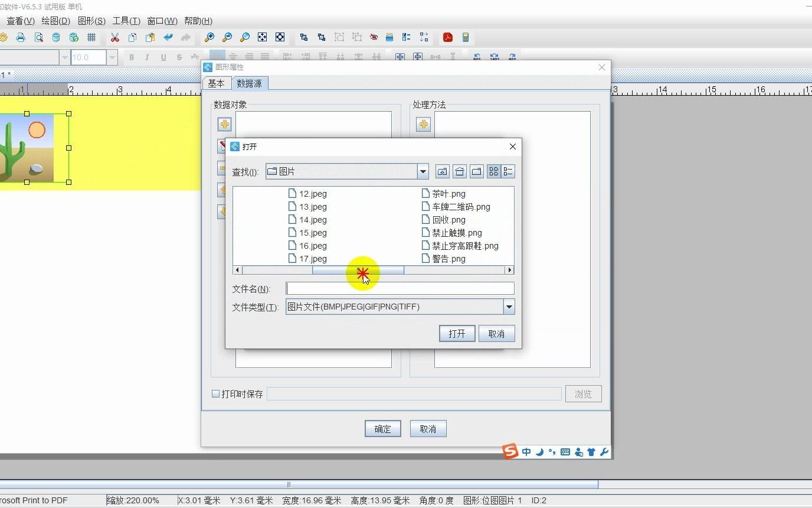812x508 pixels.
Task: Click the Cut scissors icon
Action: 115,37
